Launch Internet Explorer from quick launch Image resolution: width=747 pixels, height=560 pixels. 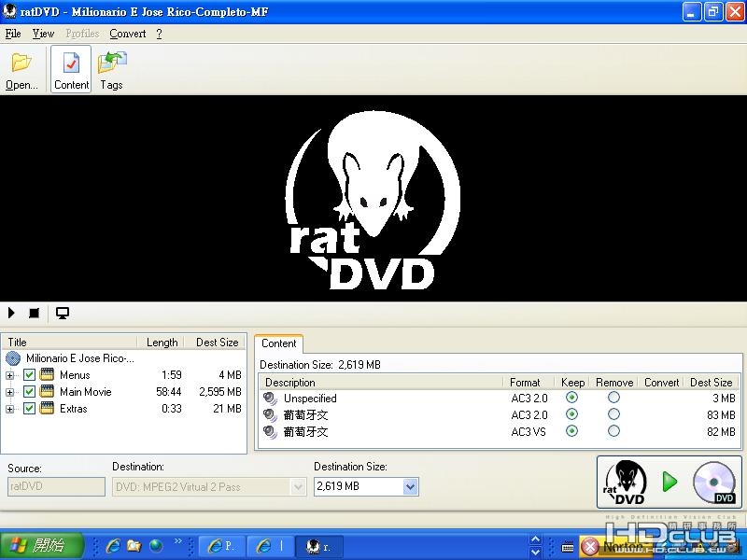coord(112,546)
